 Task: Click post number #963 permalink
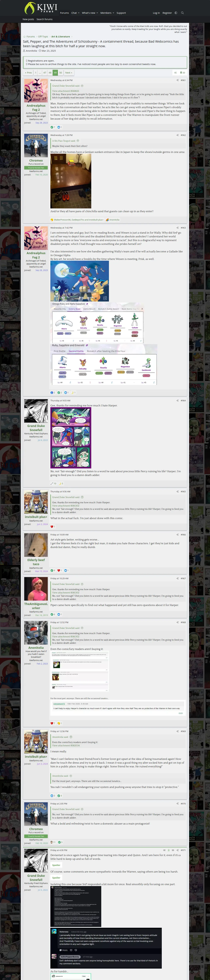click(x=183, y=228)
